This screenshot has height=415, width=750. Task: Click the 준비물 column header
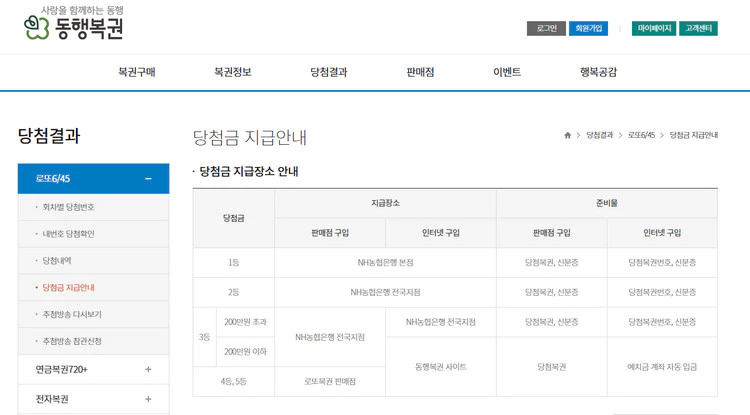pyautogui.click(x=607, y=203)
